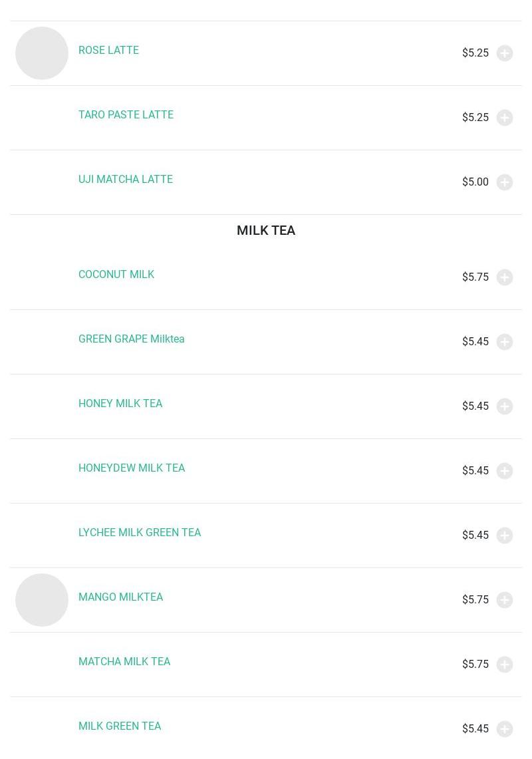Open the UJI MATCHA LATTE item
532x759 pixels.
pos(125,180)
